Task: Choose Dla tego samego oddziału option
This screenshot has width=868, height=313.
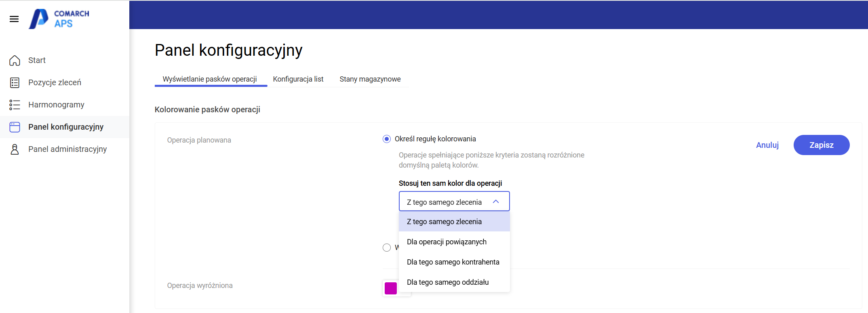Action: coord(454,282)
